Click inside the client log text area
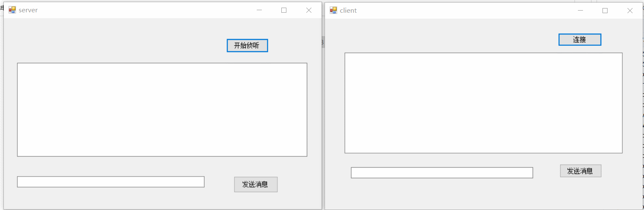The image size is (644, 210). [483, 103]
